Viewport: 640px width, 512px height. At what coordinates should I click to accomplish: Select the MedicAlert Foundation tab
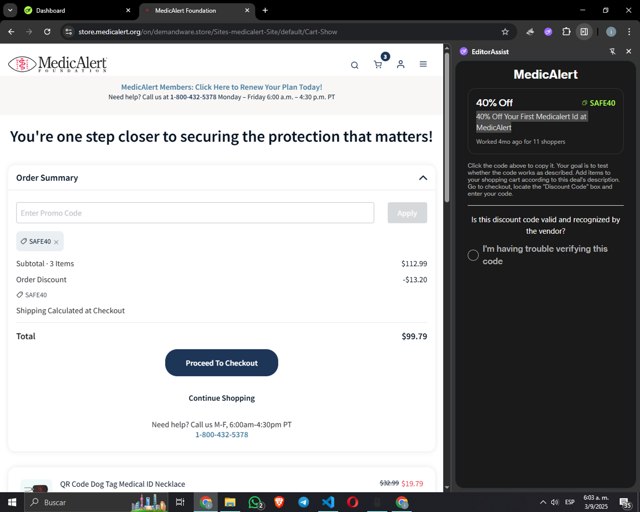pos(198,11)
